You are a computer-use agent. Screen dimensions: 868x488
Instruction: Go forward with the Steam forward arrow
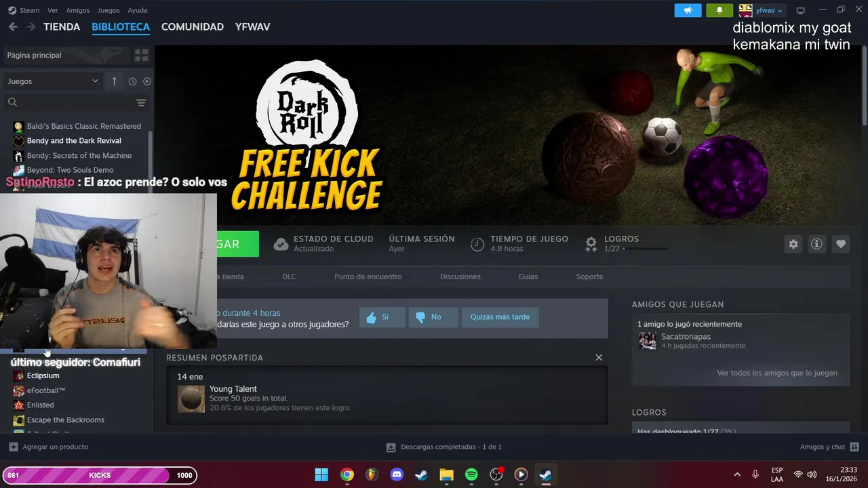31,26
